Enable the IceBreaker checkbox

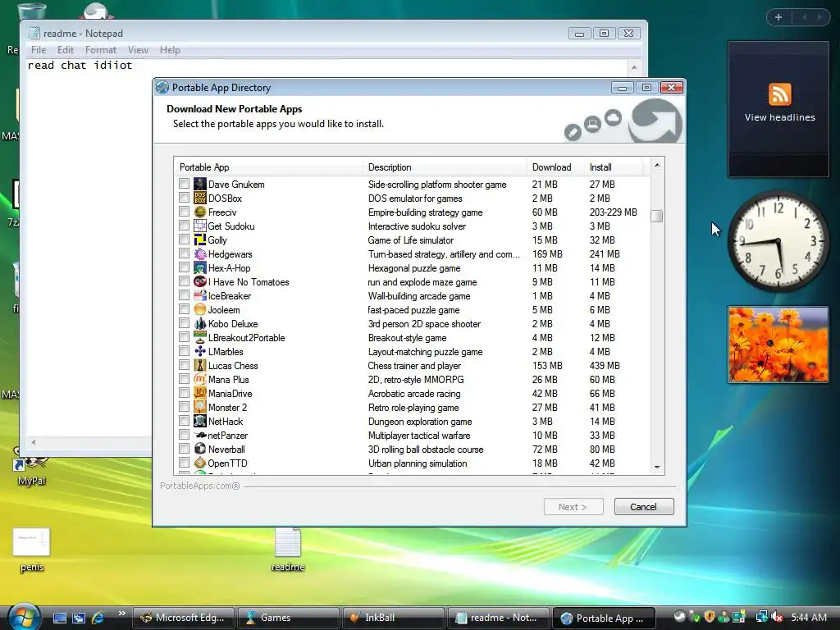point(185,295)
